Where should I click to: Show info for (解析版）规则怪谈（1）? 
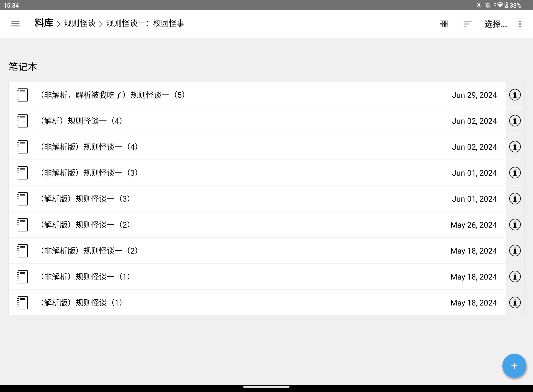[x=515, y=303]
